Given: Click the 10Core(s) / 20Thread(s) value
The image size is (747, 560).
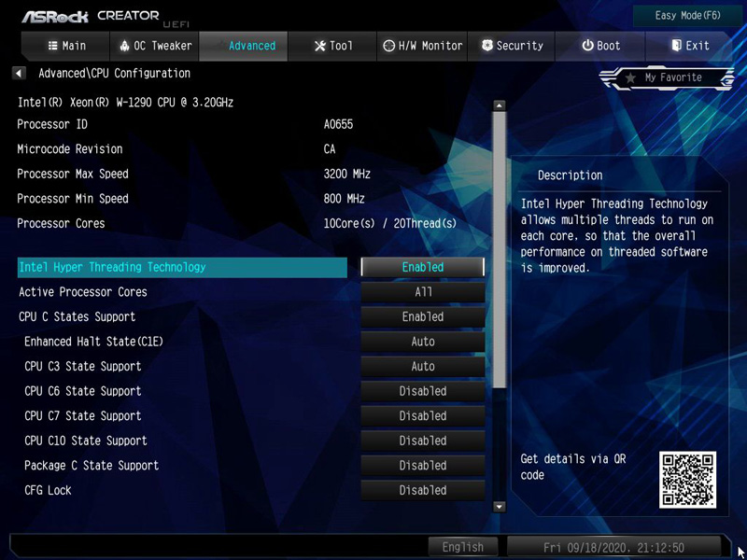Looking at the screenshot, I should coord(389,224).
